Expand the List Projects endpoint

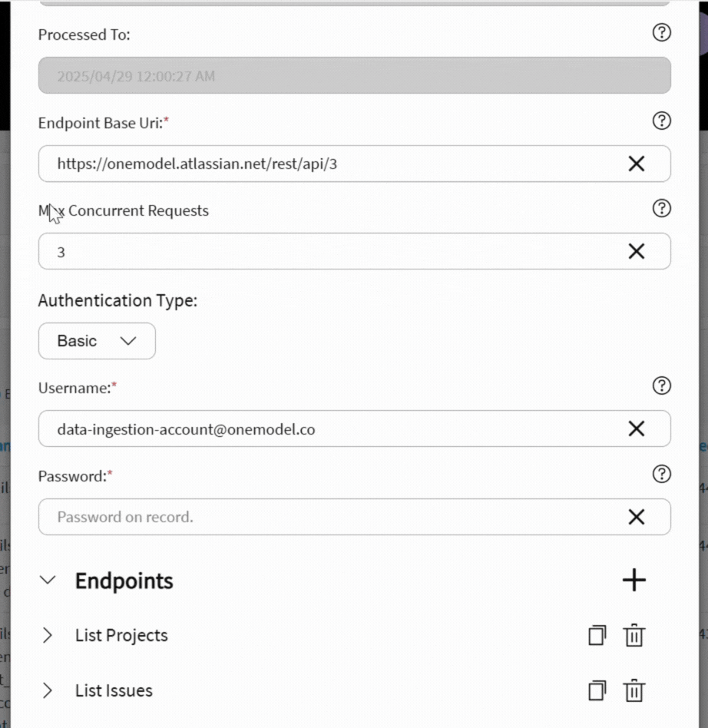(x=48, y=636)
